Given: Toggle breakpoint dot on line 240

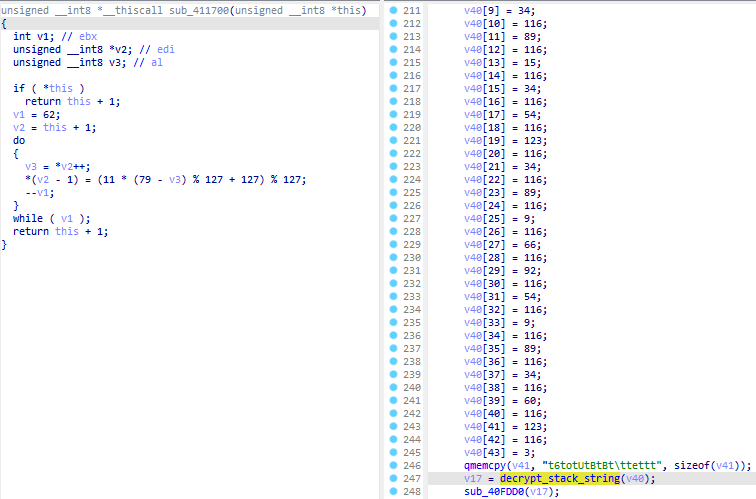Looking at the screenshot, I should tap(393, 388).
